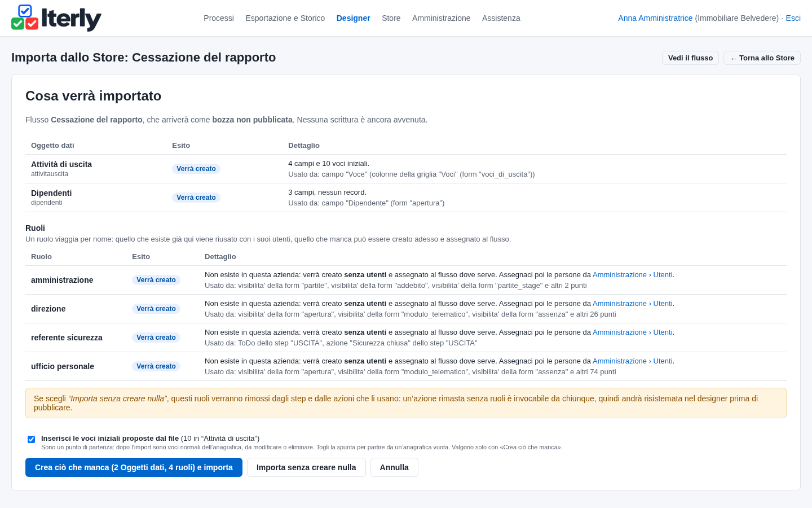Click the Iterly logo
This screenshot has width=812, height=508.
[x=56, y=18]
